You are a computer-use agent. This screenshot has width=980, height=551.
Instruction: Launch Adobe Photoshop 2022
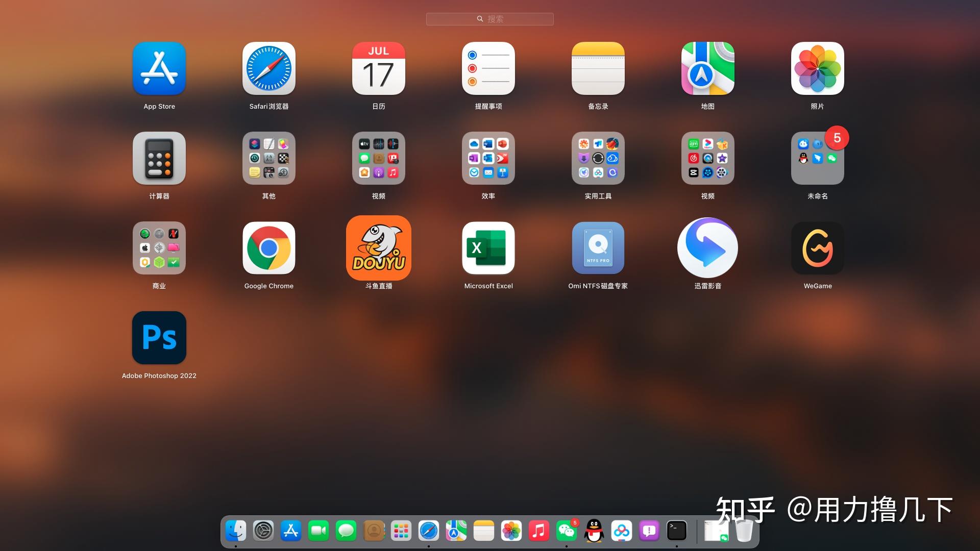tap(159, 338)
